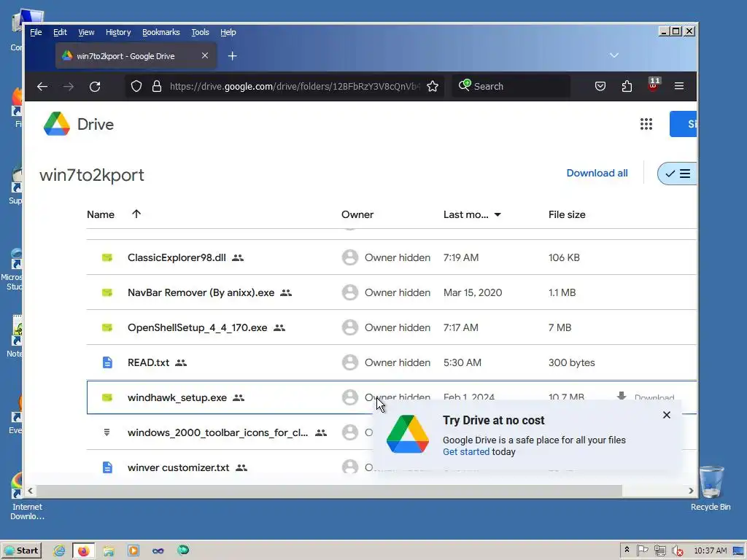This screenshot has height=560, width=747.
Task: Open a new tab with plus button
Action: (x=233, y=56)
